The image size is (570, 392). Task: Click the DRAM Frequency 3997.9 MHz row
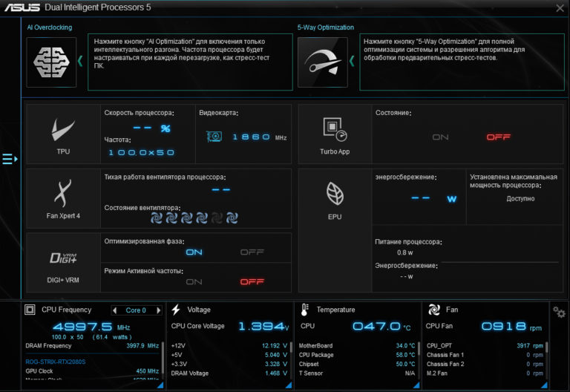(92, 345)
